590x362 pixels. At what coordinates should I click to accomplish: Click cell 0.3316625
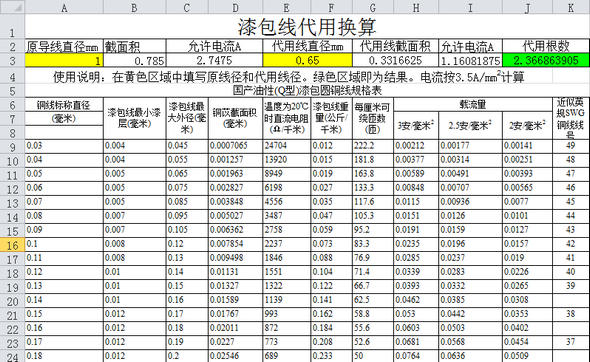(x=395, y=60)
